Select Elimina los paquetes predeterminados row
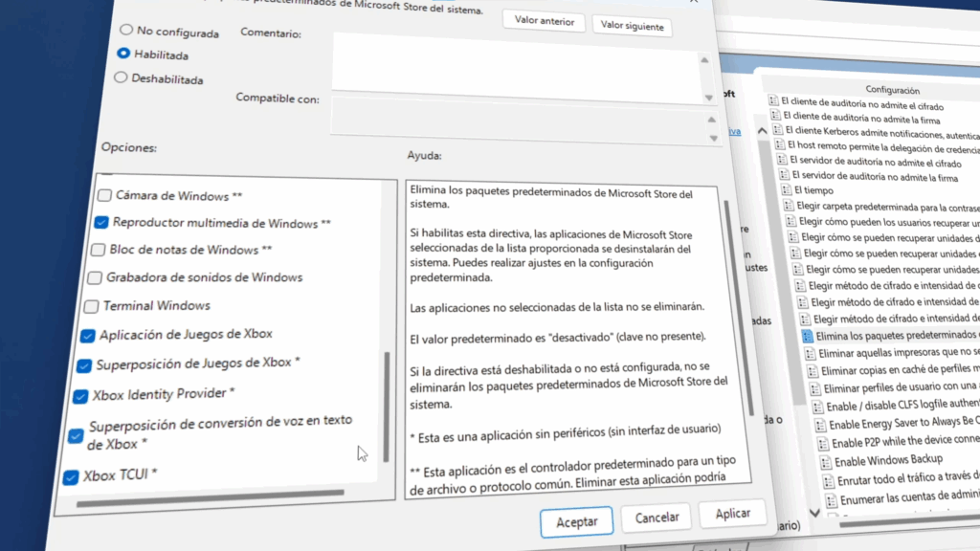980x551 pixels. coord(895,335)
